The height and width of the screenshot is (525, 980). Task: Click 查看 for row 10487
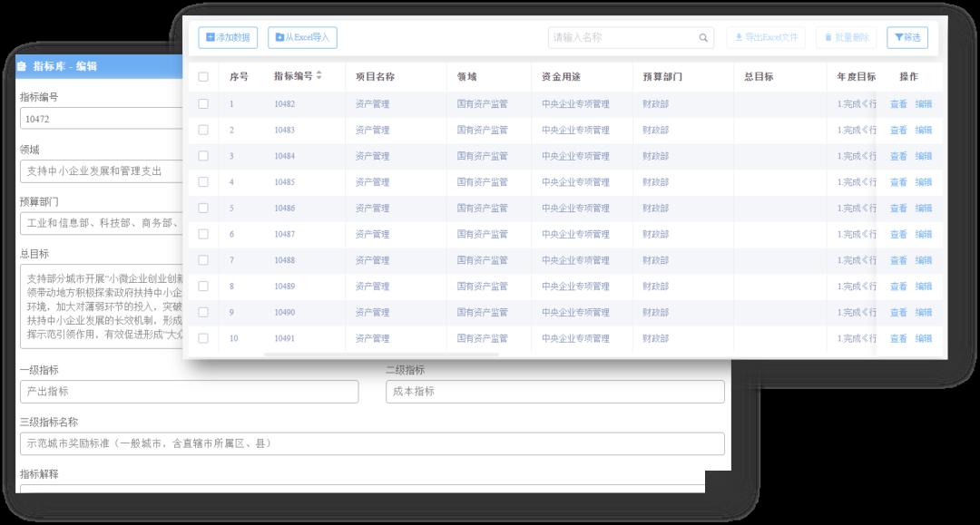pos(898,235)
